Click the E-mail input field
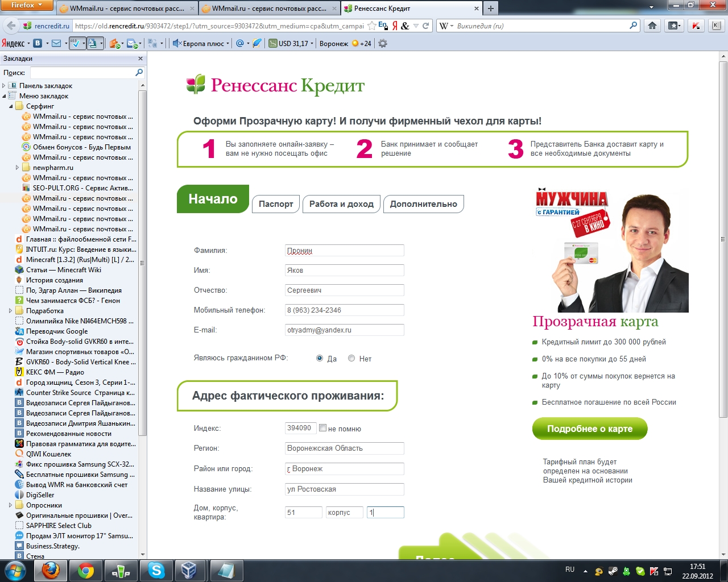Screen dimensions: 728x582 coord(345,330)
